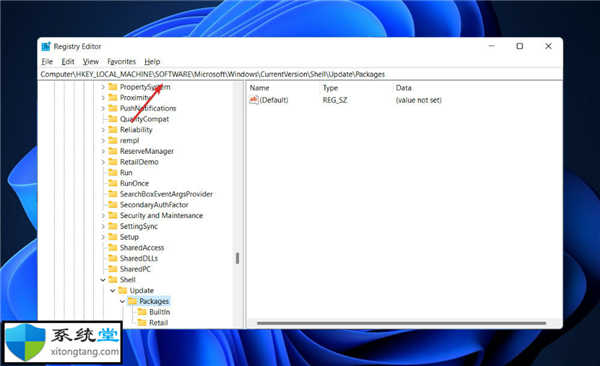Select the SharedPC folder icon
Image resolution: width=600 pixels, height=366 pixels.
coord(112,269)
